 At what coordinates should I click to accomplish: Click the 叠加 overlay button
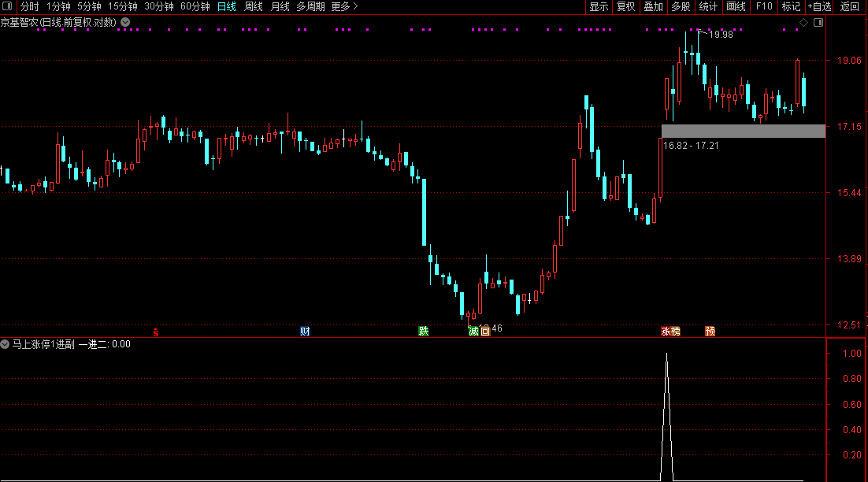pyautogui.click(x=653, y=6)
